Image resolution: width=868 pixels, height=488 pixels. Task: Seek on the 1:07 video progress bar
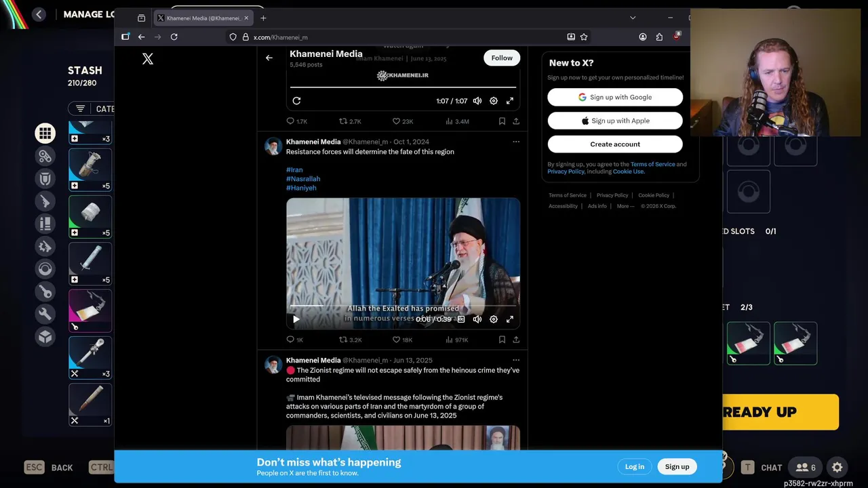coord(403,87)
